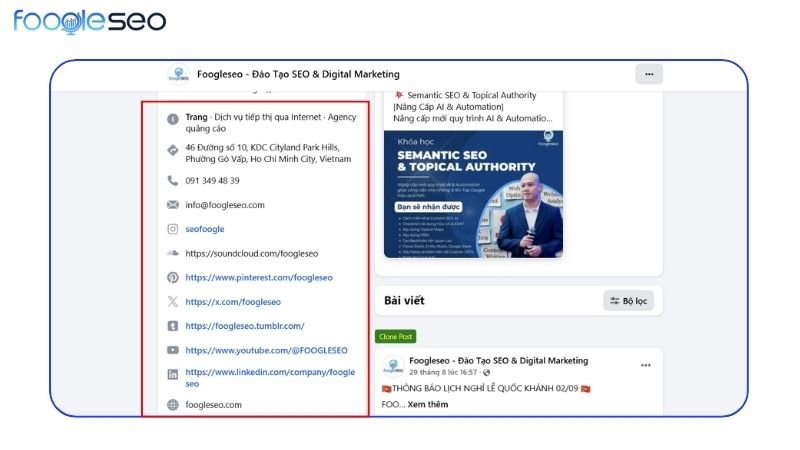Click the Instagram icon beside seofoogle
Screen dimensions: 800x450
pos(173,229)
